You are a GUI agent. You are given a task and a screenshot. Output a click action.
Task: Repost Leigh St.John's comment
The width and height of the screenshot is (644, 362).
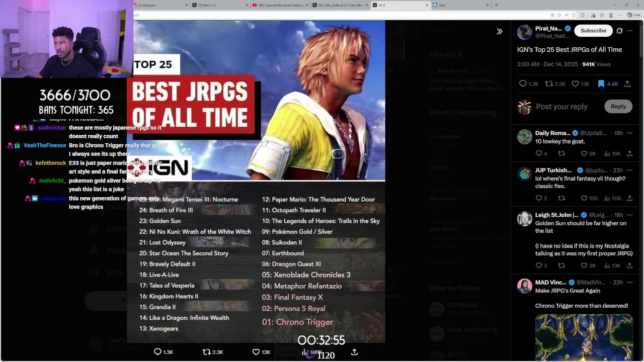[561, 265]
